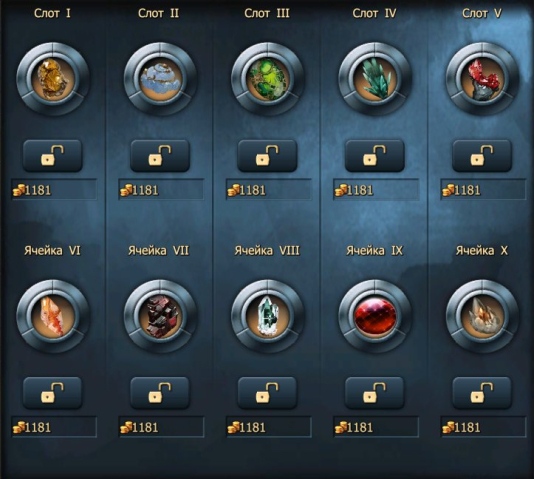The width and height of the screenshot is (534, 479).
Task: Select the round red ruby in Ячейка IX
Action: (375, 316)
